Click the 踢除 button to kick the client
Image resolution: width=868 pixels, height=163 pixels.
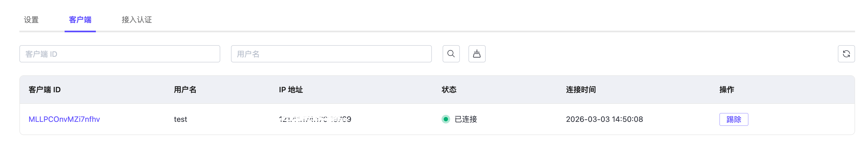coord(734,119)
